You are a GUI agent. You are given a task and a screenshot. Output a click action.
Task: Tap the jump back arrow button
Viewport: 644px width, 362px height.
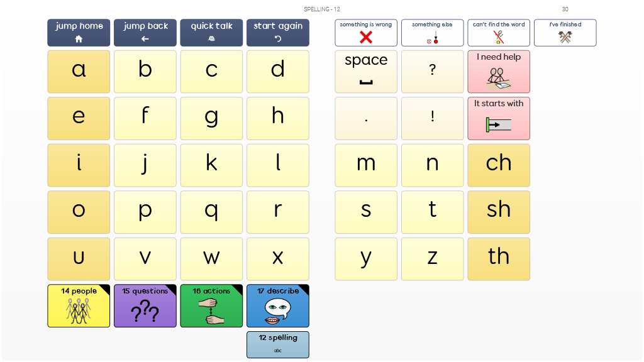click(x=145, y=33)
